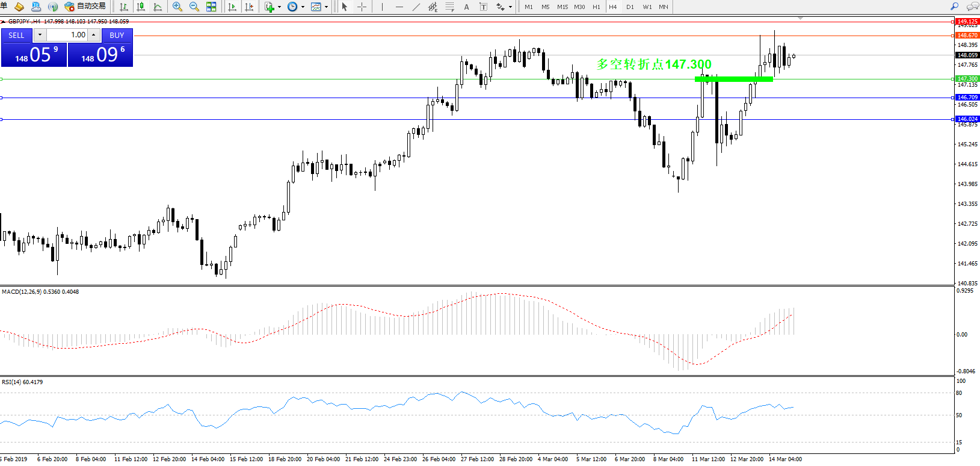This screenshot has height=466, width=980.
Task: Enable chart auto scroll
Action: coord(232,7)
